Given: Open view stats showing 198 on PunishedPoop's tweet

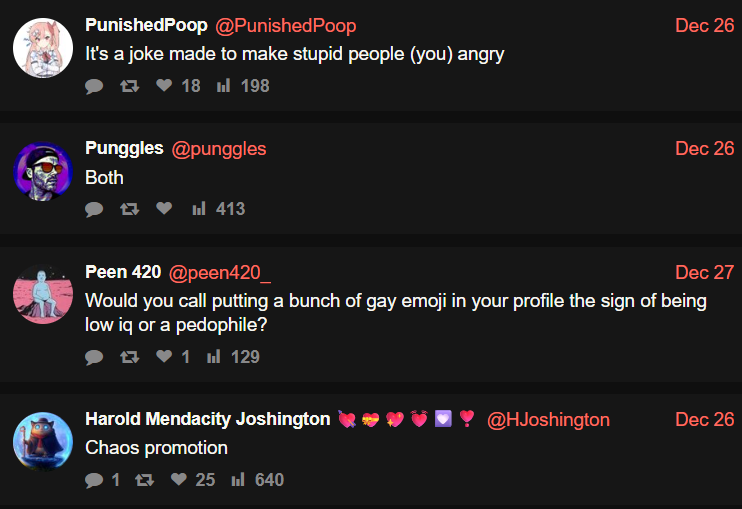Looking at the screenshot, I should (223, 86).
